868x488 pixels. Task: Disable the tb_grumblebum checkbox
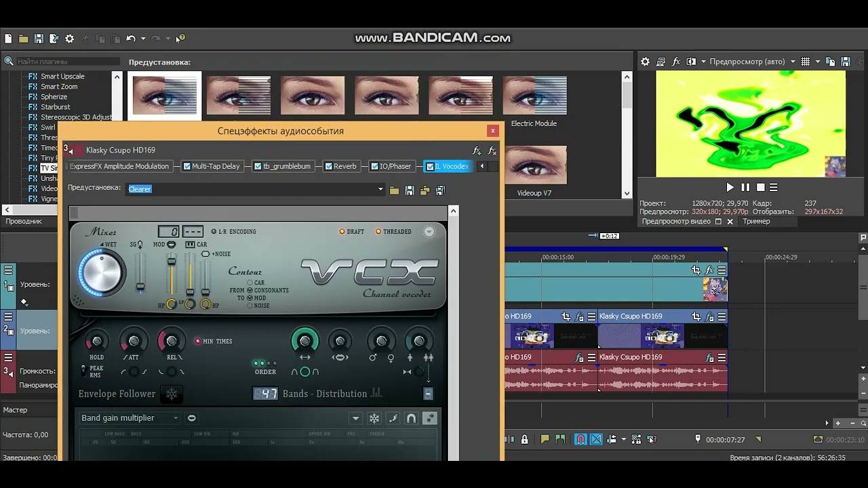258,166
